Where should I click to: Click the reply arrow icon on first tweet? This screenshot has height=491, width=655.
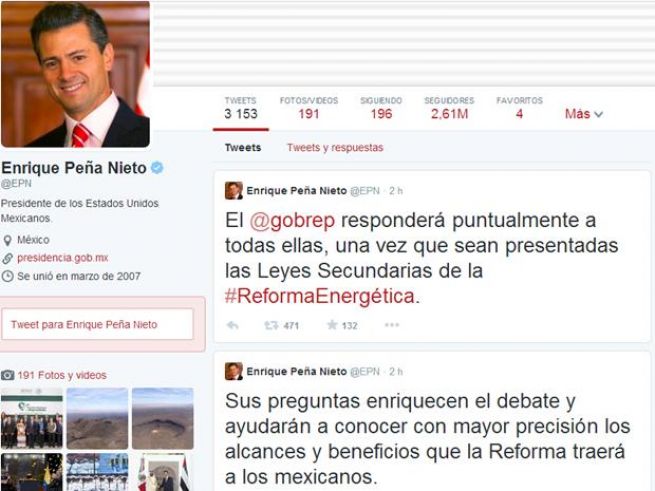232,325
